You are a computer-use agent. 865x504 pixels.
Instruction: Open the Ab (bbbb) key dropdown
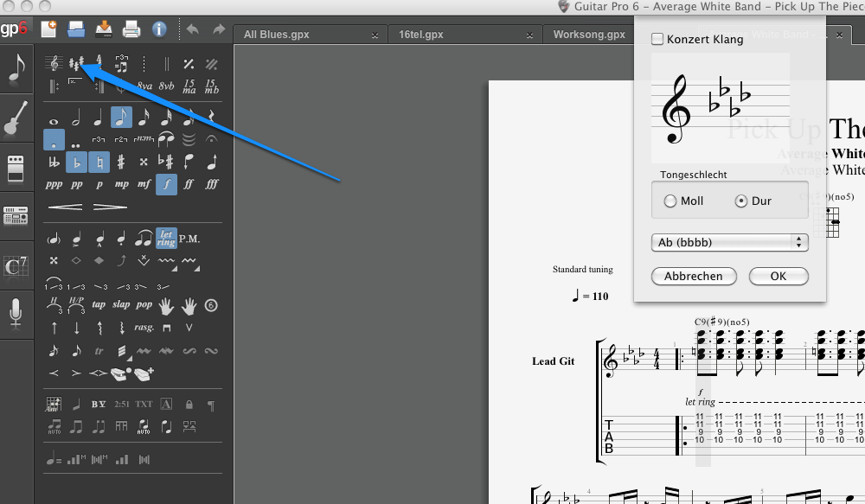click(730, 243)
